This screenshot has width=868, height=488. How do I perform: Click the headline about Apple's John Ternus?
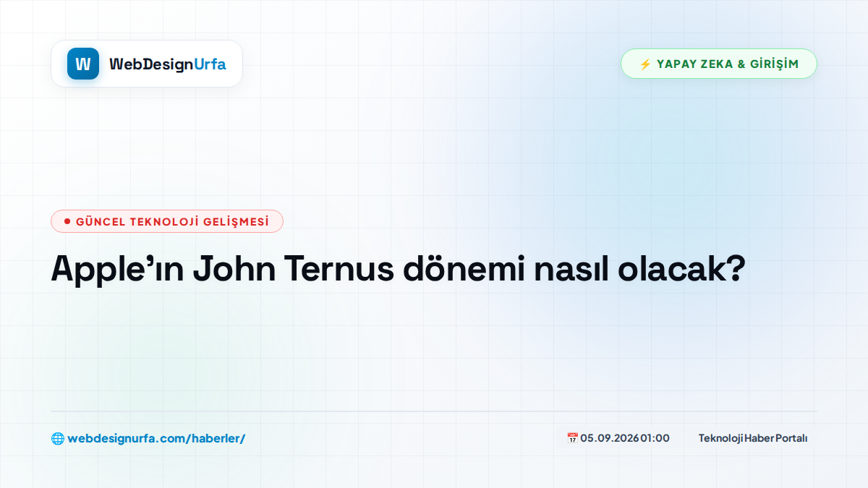[x=398, y=270]
